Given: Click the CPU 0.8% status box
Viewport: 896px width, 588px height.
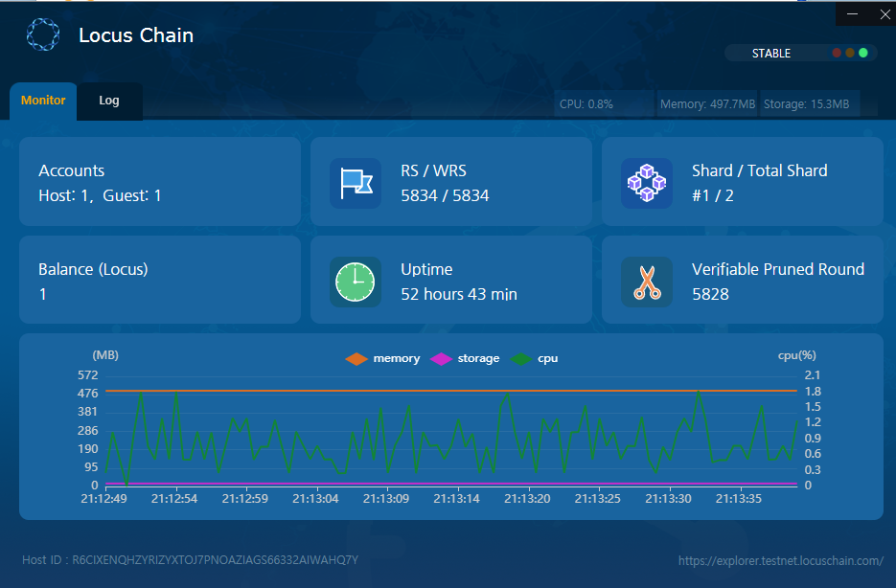Looking at the screenshot, I should [x=604, y=104].
